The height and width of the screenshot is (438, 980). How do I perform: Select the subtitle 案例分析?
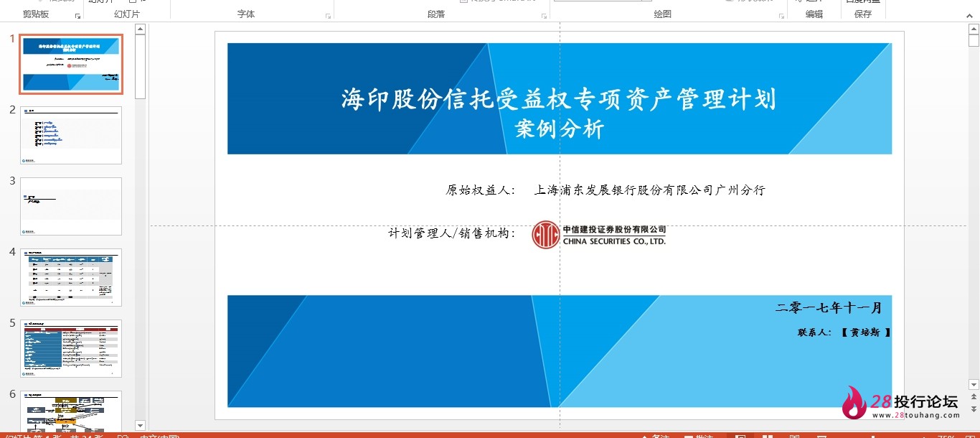pos(560,129)
